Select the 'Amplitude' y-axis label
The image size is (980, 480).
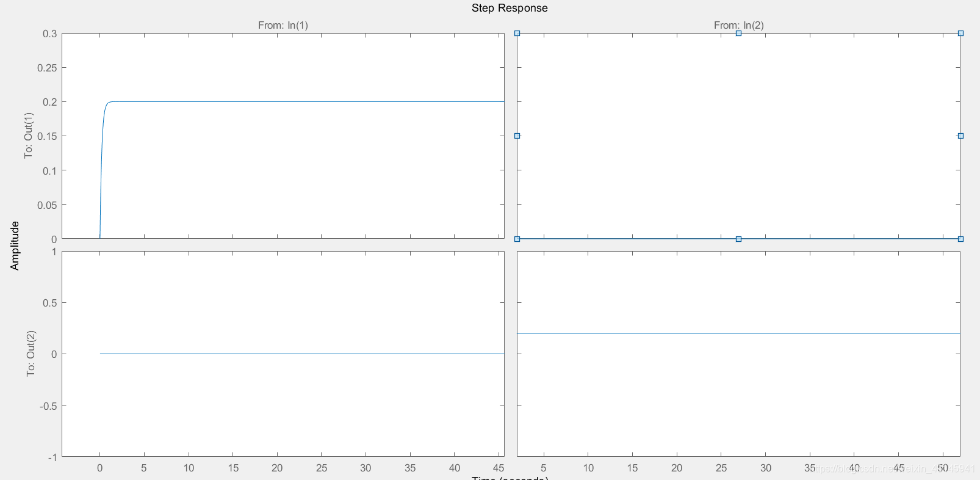click(x=15, y=245)
